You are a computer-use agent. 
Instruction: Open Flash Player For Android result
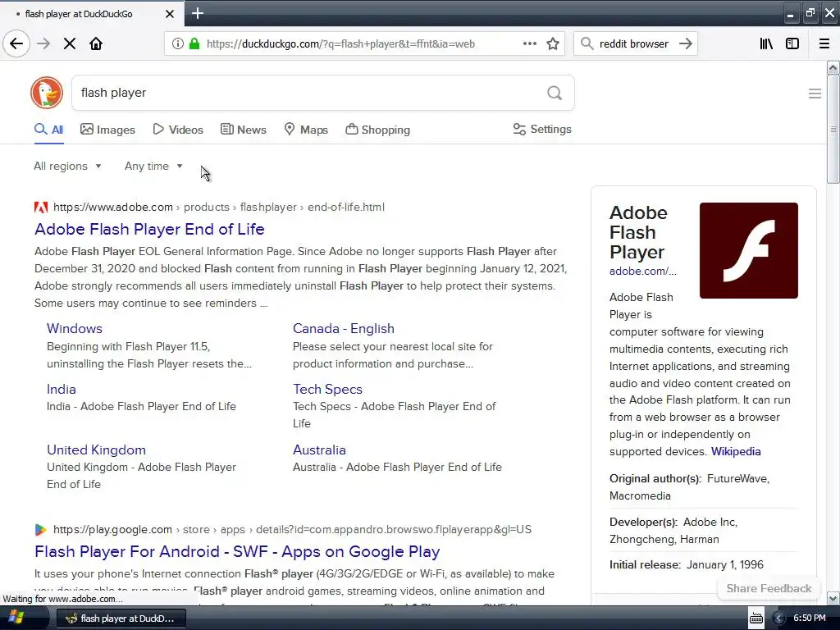(x=237, y=552)
